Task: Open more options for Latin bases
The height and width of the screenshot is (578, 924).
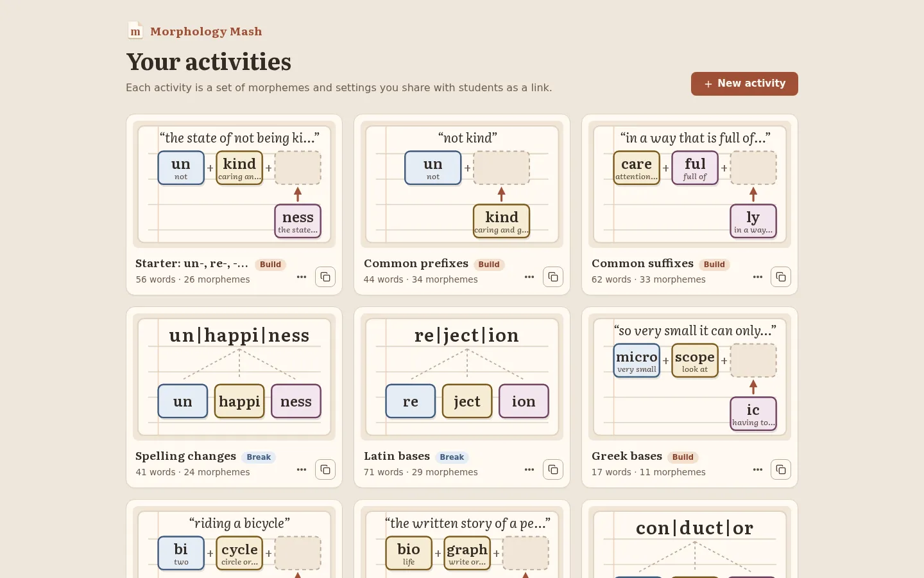Action: point(529,469)
